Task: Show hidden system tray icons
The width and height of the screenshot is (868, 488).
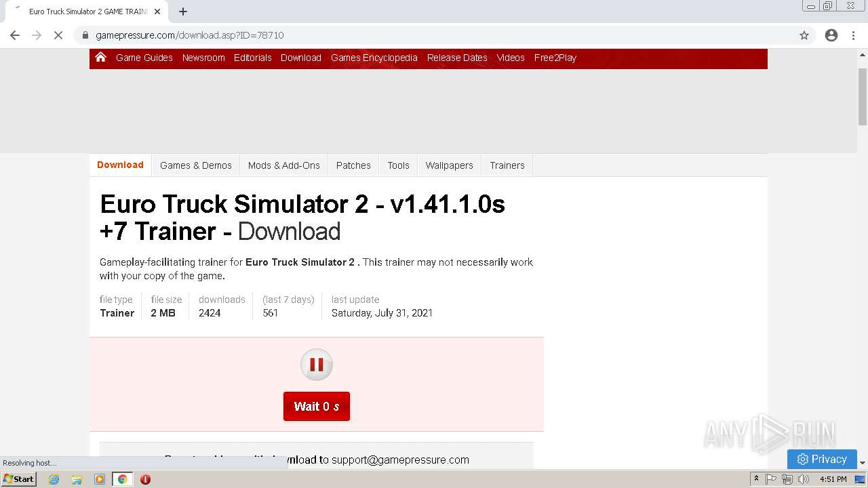Action: coord(756,479)
